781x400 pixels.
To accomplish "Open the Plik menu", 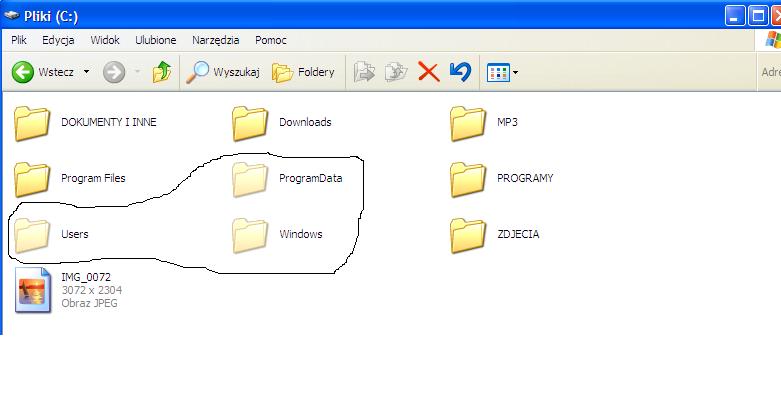I will click(x=19, y=40).
